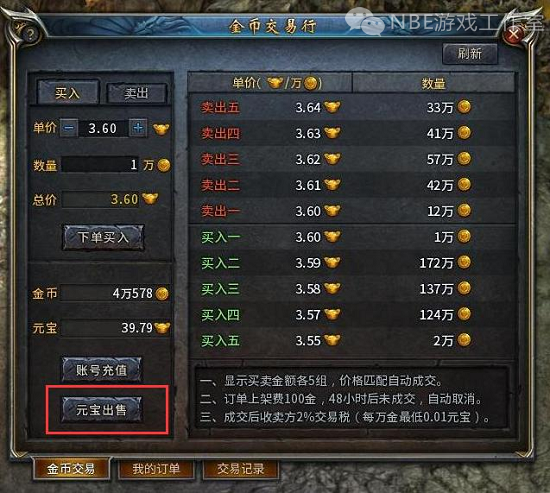Click the quantity input field

tap(100, 165)
